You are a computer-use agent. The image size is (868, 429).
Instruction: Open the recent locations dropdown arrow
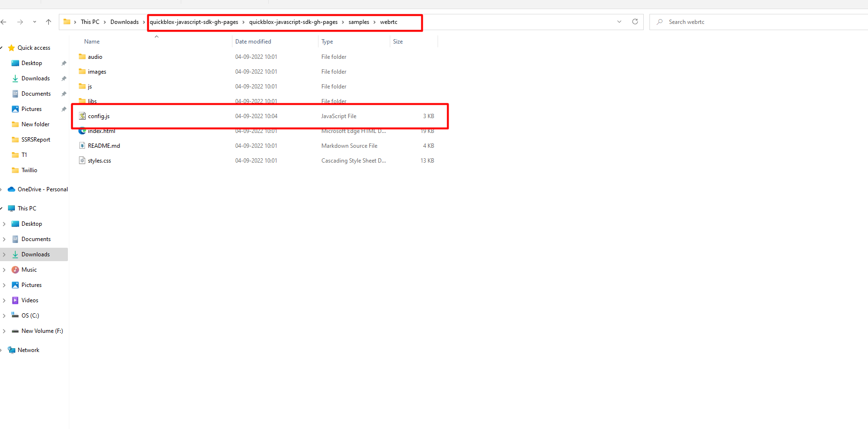(34, 22)
